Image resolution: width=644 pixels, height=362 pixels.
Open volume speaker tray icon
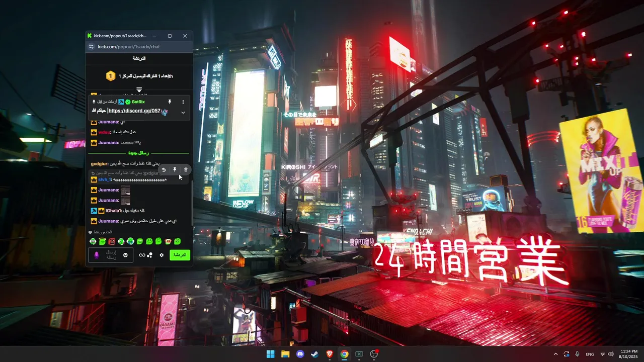point(611,354)
